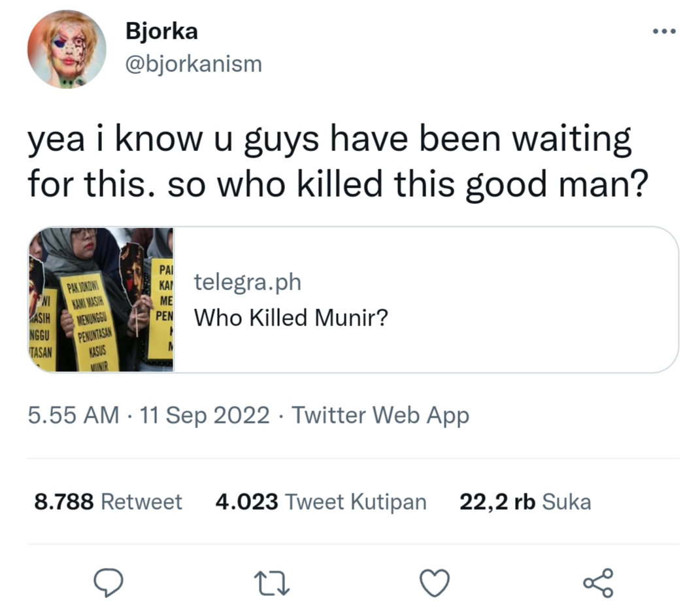Click the yellow 'Pak Jokowi' sign in preview
This screenshot has height=613, width=700.
pos(89,320)
